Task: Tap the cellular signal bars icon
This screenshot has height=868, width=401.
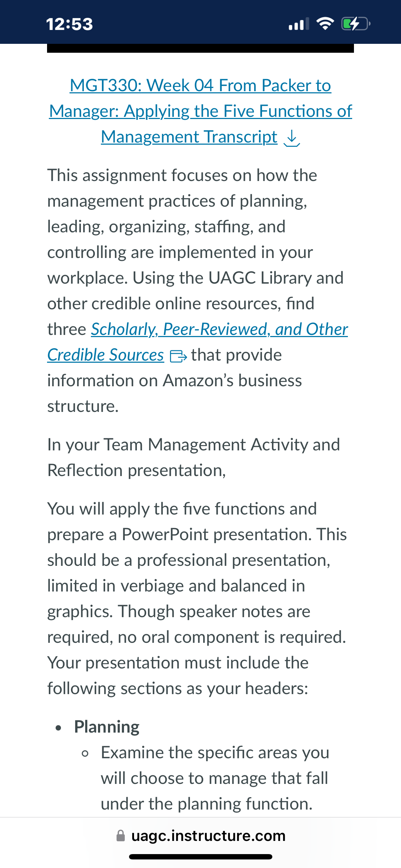Action: (299, 24)
